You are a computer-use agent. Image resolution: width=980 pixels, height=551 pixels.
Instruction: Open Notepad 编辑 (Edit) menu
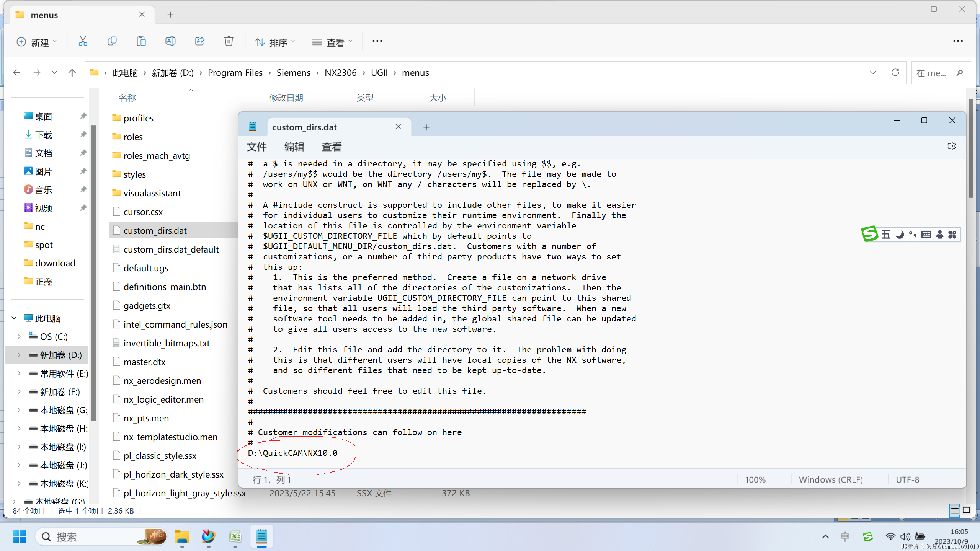294,147
